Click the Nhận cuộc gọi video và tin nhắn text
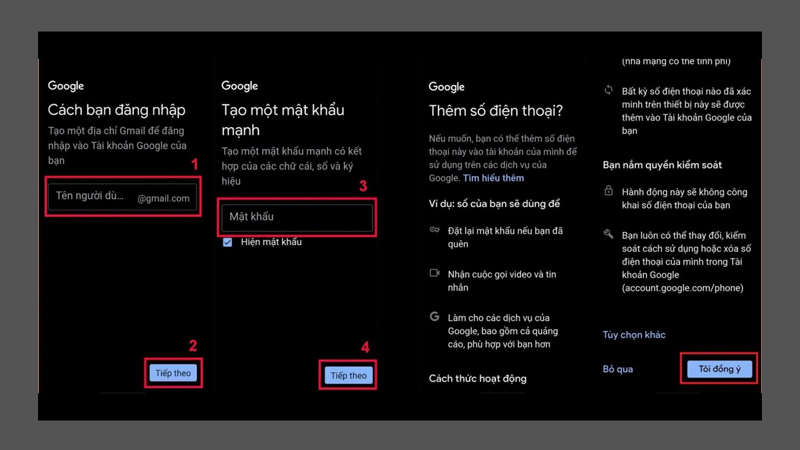Viewport: 800px width, 450px height. click(x=502, y=281)
